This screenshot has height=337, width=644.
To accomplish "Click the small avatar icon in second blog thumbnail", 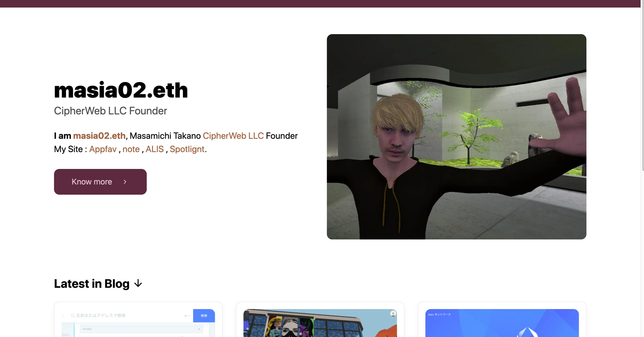I will coord(393,313).
